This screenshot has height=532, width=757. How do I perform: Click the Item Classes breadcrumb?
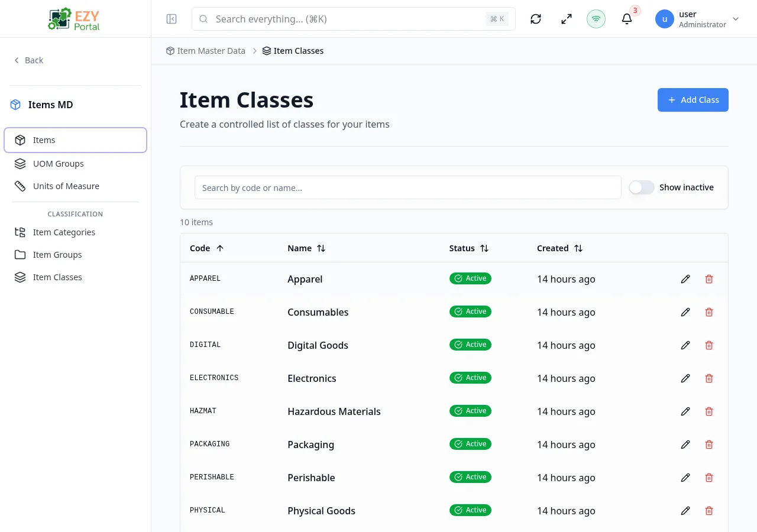293,51
